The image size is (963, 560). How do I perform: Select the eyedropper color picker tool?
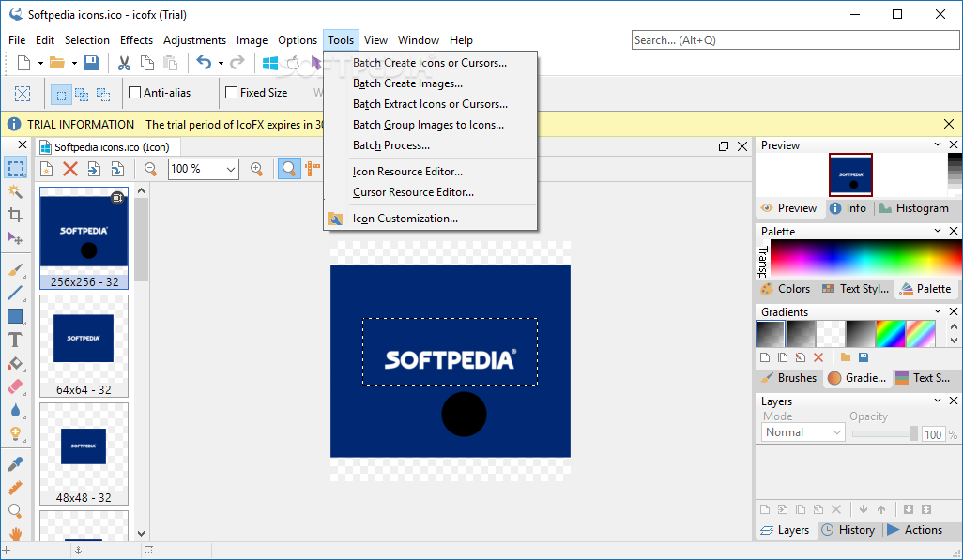tap(15, 464)
